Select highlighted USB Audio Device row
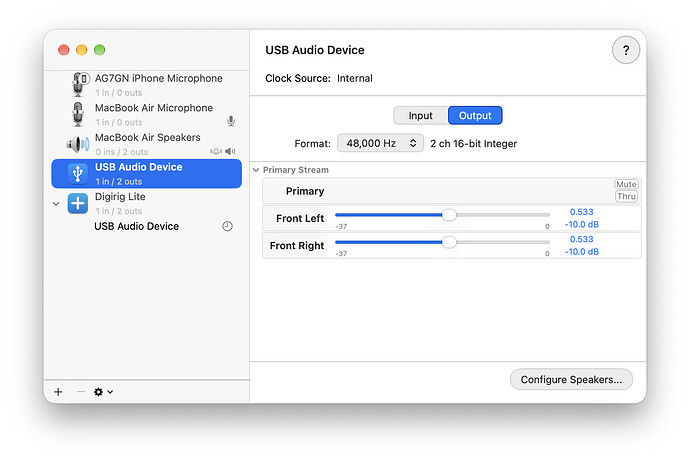690x460 pixels. coord(147,173)
